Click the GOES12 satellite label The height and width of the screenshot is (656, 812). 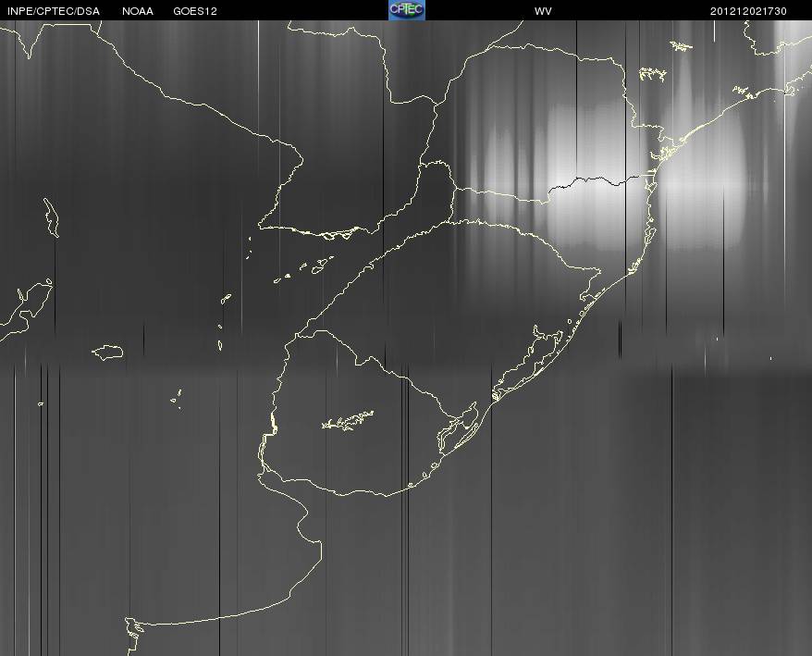[195, 11]
